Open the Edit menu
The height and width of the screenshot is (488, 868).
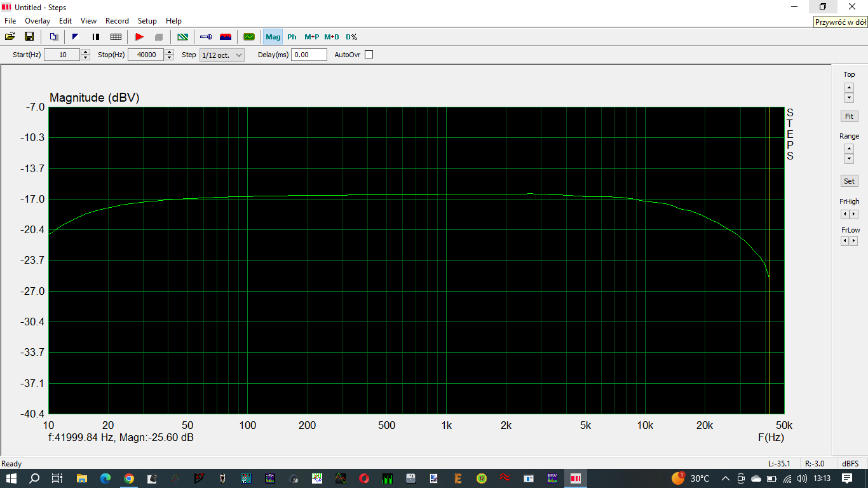(x=65, y=21)
